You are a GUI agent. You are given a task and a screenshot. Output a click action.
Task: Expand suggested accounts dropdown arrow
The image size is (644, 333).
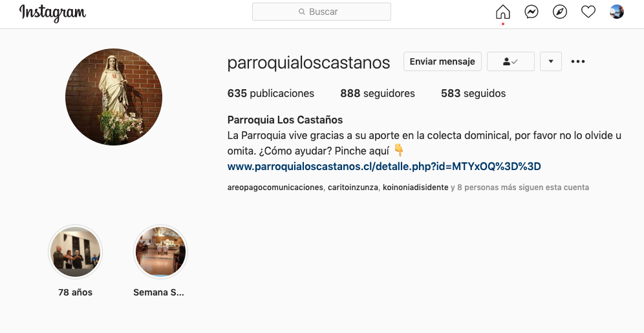click(x=551, y=61)
